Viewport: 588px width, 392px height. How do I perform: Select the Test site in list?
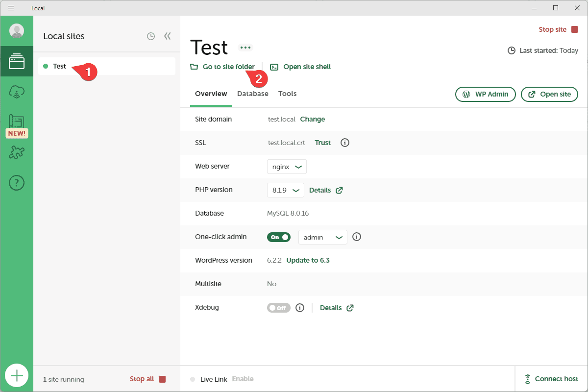tap(107, 66)
